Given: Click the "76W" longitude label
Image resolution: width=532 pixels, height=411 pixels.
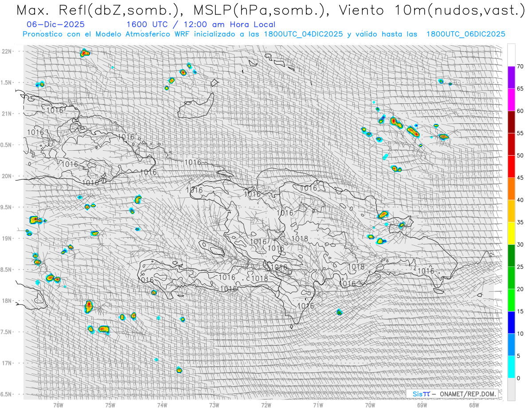Looking at the screenshot, I should (x=58, y=404).
